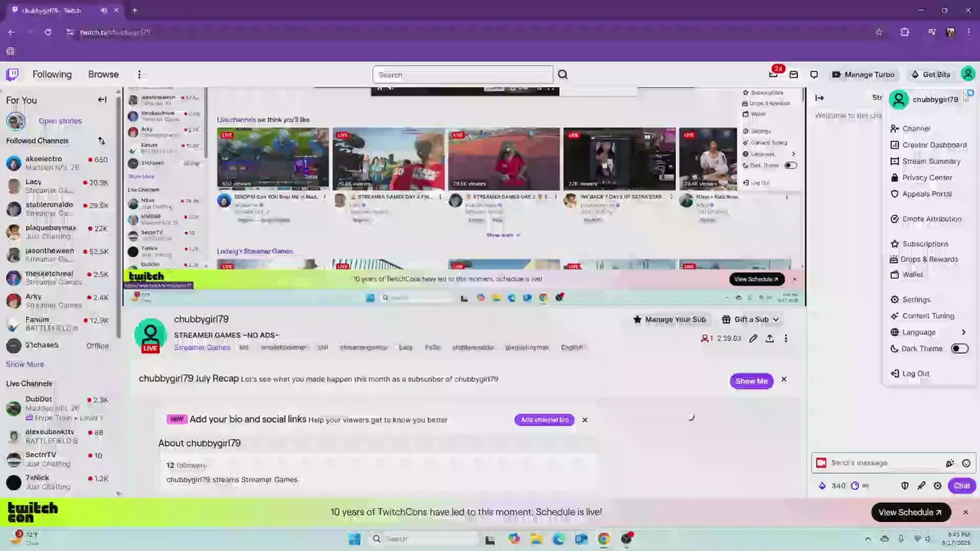Click the share upload icon
The width and height of the screenshot is (980, 551).
[769, 338]
